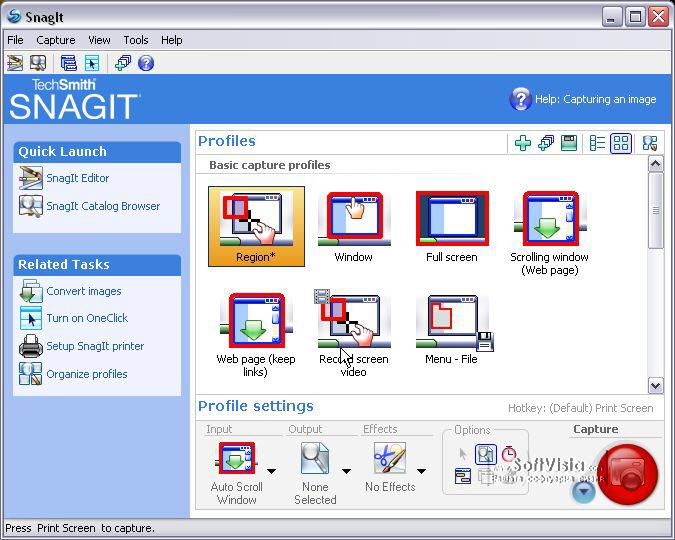Click Hotkey: (Default) Print Screen text

click(581, 408)
